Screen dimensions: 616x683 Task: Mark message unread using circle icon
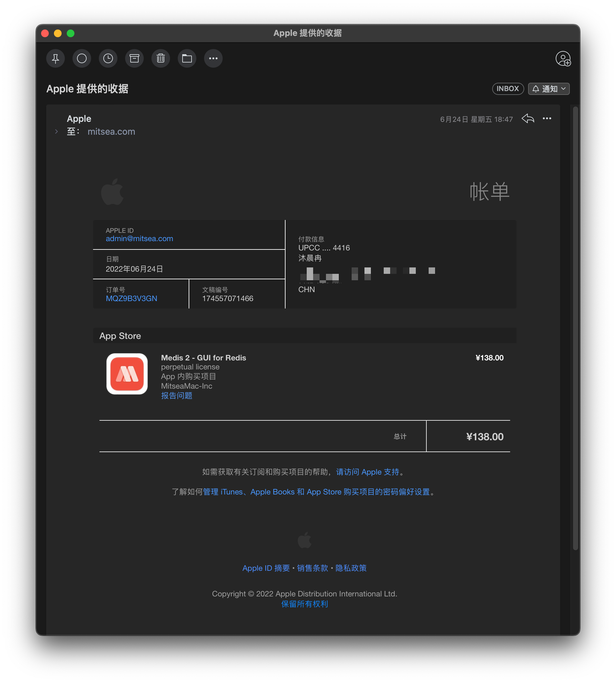coord(81,59)
